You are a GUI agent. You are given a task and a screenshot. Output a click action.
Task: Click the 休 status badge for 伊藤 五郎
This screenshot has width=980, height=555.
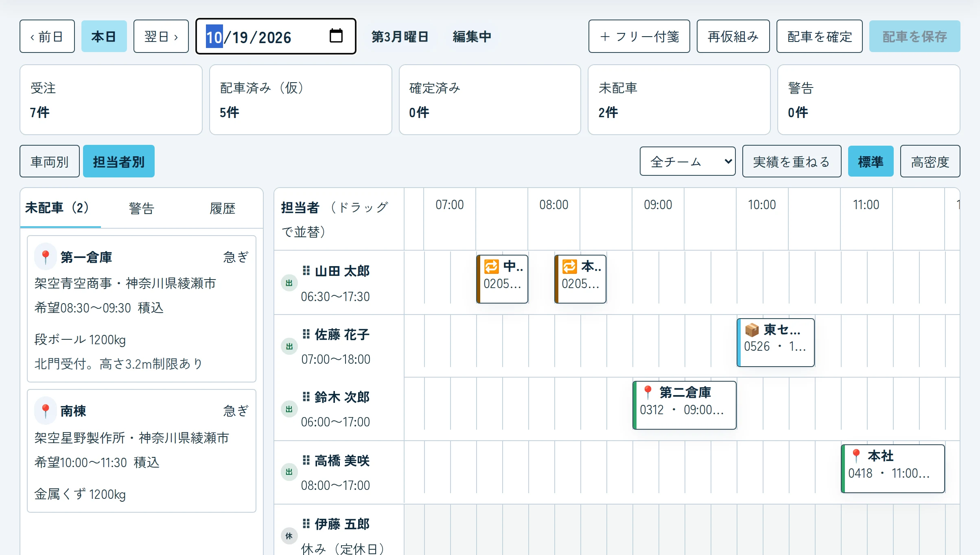pyautogui.click(x=289, y=536)
